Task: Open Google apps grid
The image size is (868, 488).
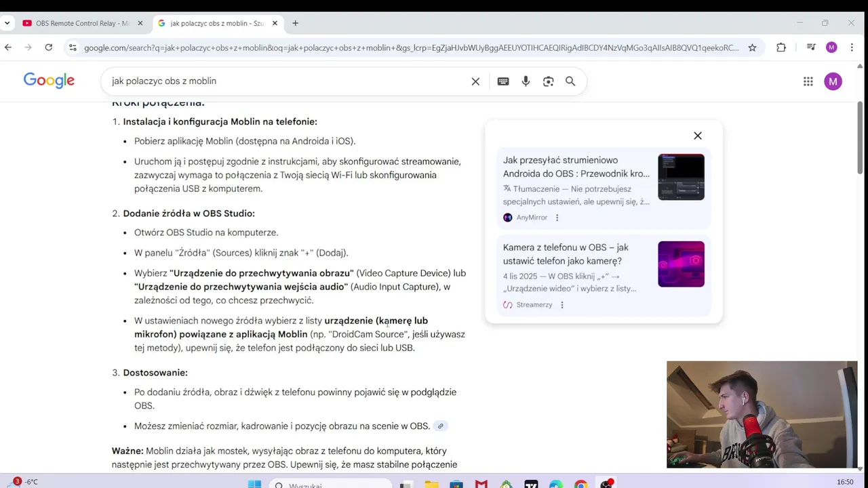Action: point(808,81)
